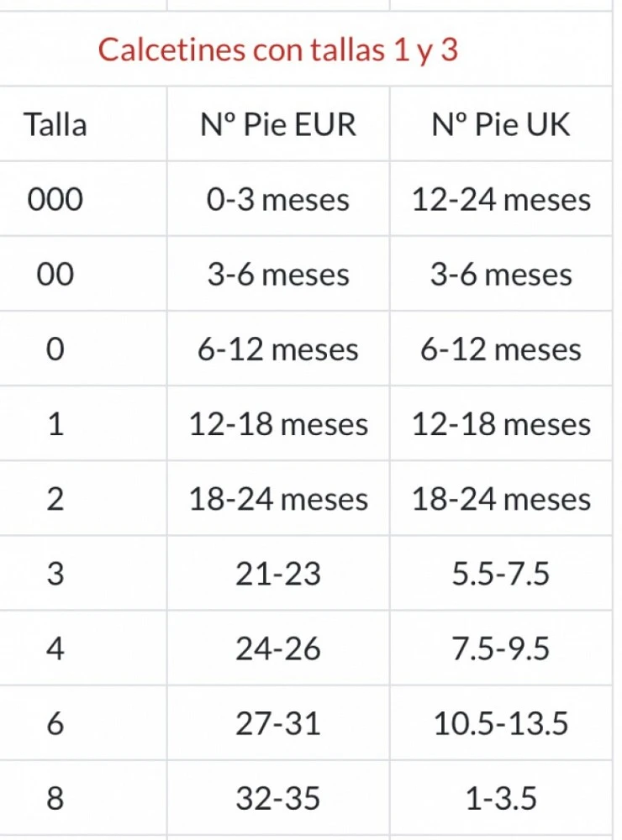Select "18-24 meses" in the EUR column
The image size is (622, 840).
[x=278, y=500]
